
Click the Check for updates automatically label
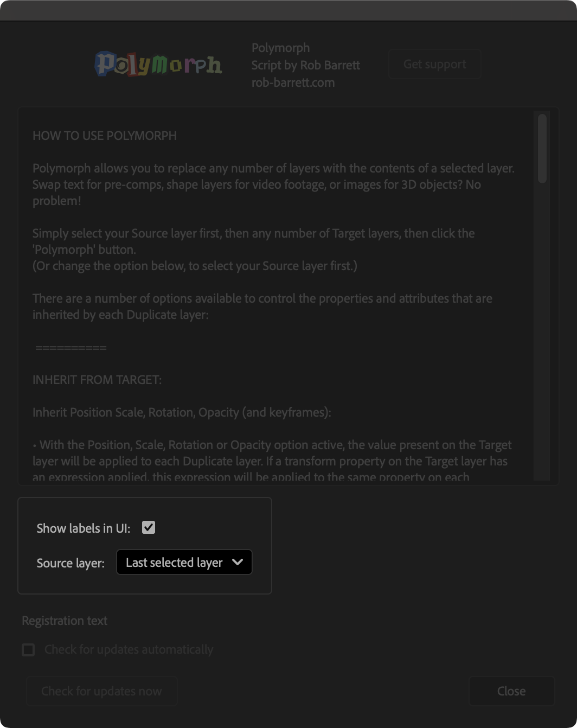(129, 649)
